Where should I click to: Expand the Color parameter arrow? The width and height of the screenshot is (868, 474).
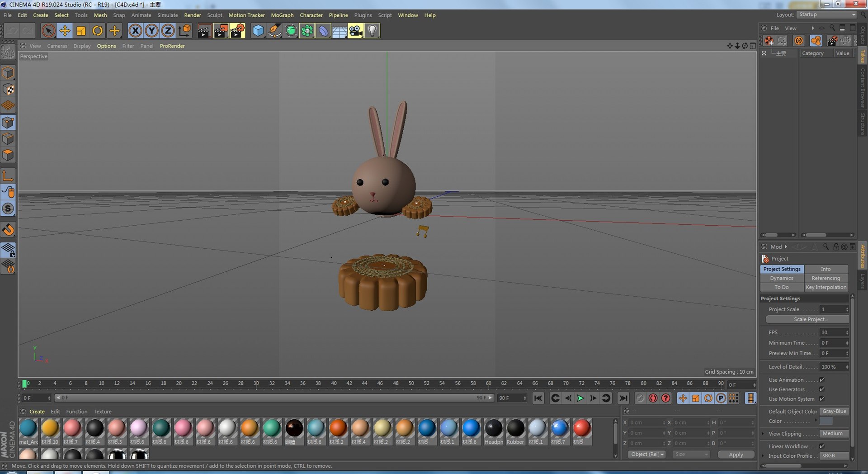click(x=816, y=421)
